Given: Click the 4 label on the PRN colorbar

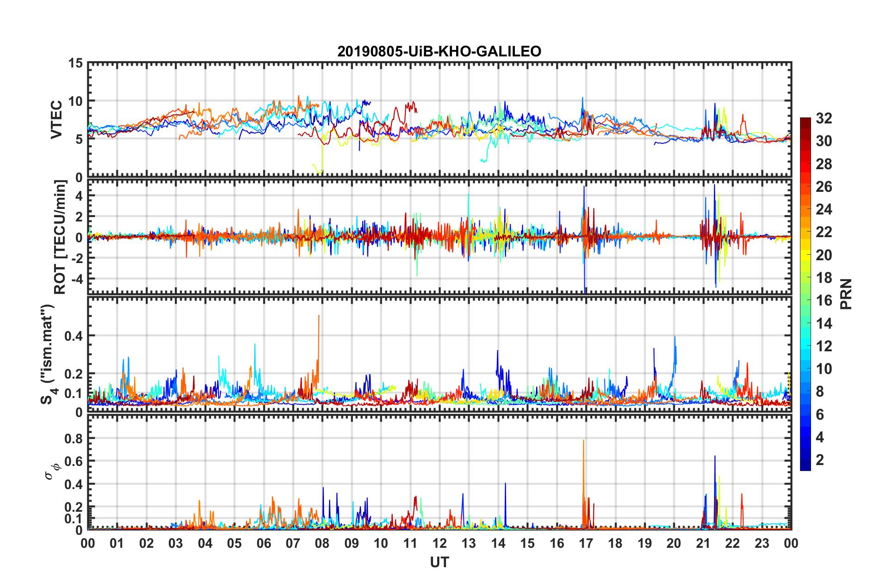Looking at the screenshot, I should [820, 437].
